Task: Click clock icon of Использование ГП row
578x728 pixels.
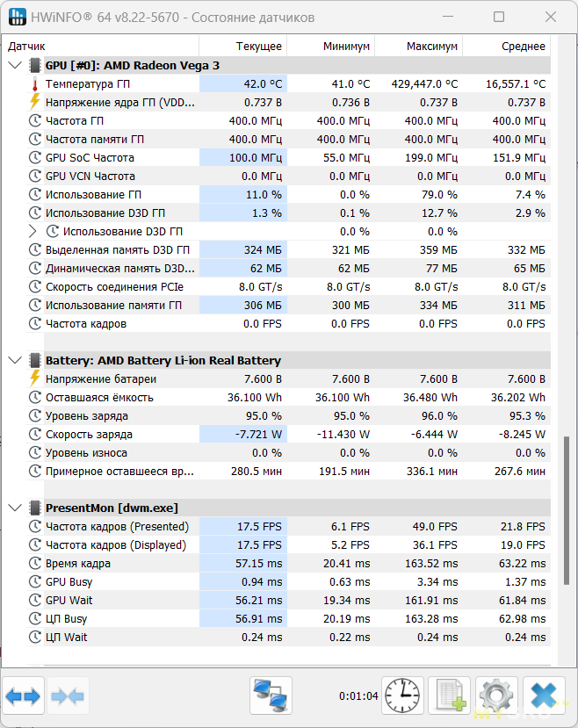Action: tap(35, 195)
